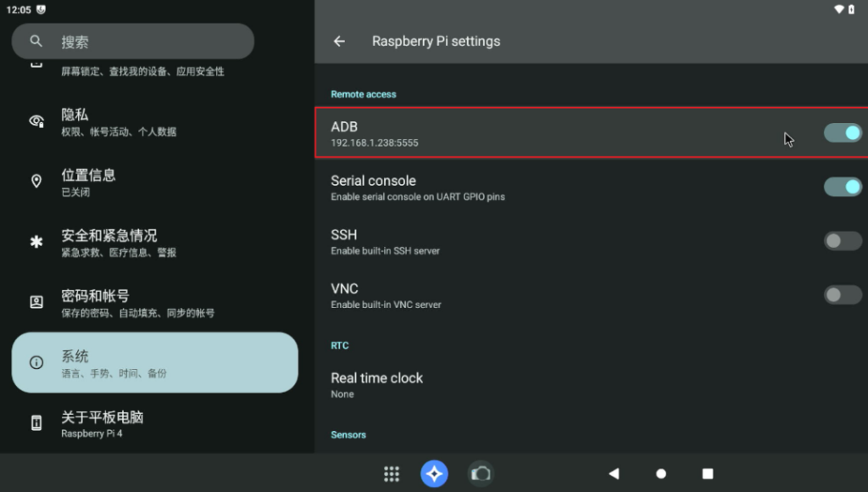Disable the ADB remote access toggle

(x=842, y=133)
